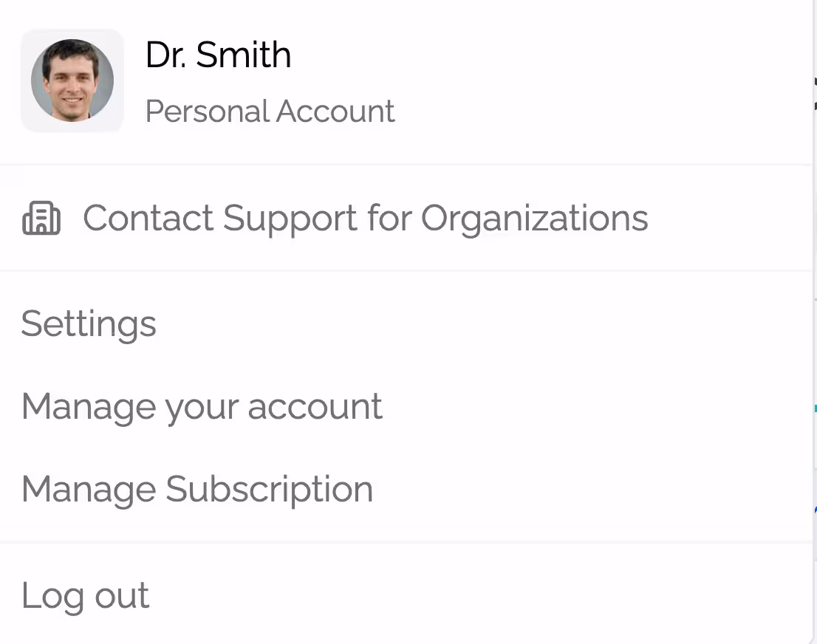Tap the user's face picture in header
The height and width of the screenshot is (644, 817).
72,80
